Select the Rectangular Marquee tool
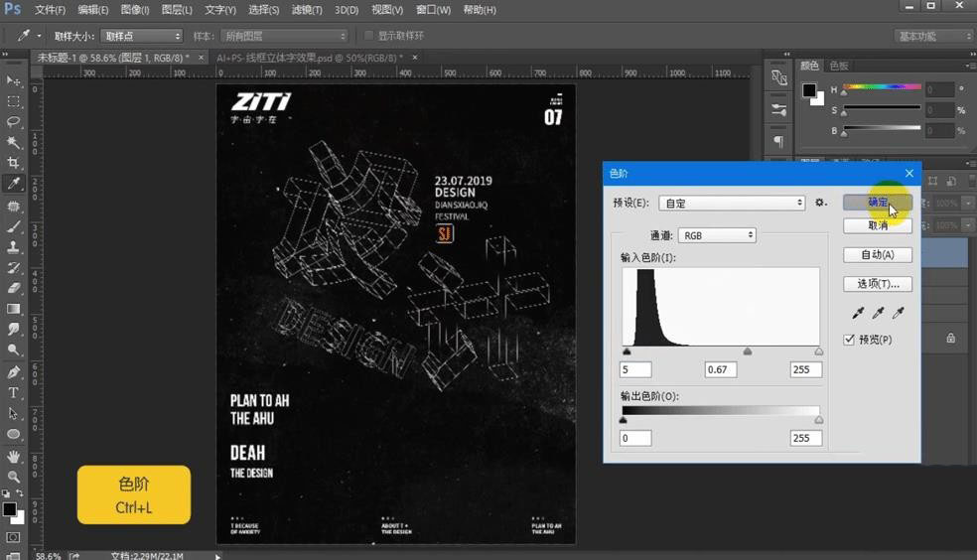 pos(13,101)
